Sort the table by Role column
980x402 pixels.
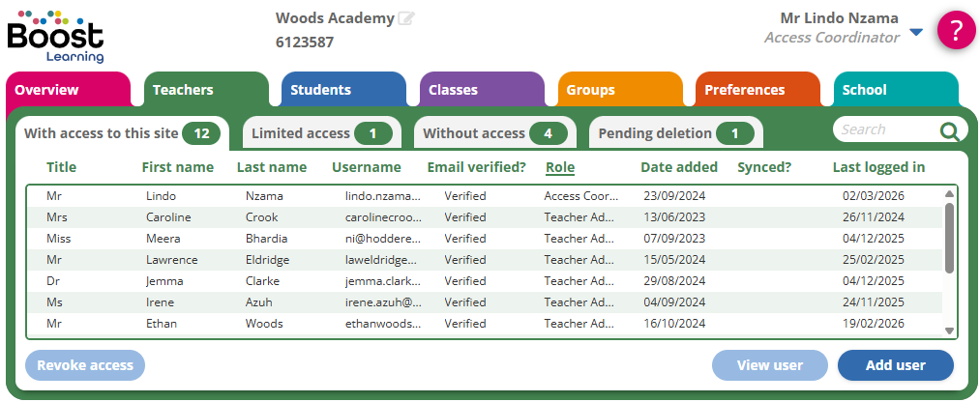point(560,167)
